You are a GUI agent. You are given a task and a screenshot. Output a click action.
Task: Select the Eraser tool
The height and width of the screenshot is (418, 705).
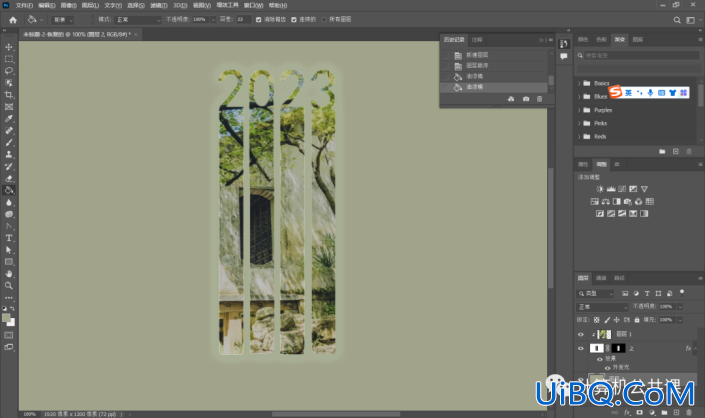9,178
